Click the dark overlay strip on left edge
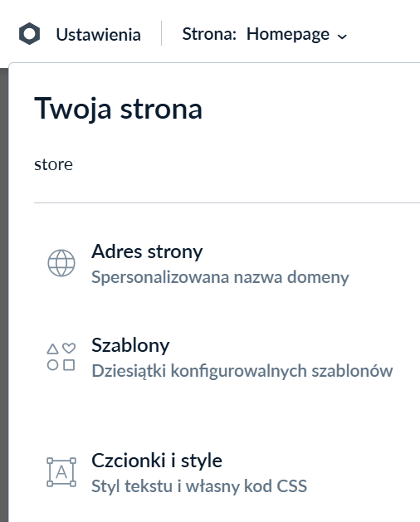Viewport: 420px width, 522px height. point(4,295)
